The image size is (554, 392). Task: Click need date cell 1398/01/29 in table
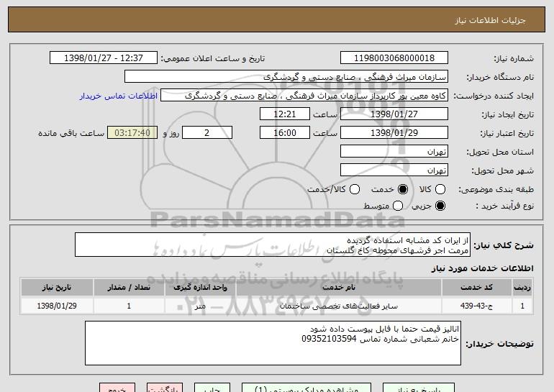[x=57, y=306]
